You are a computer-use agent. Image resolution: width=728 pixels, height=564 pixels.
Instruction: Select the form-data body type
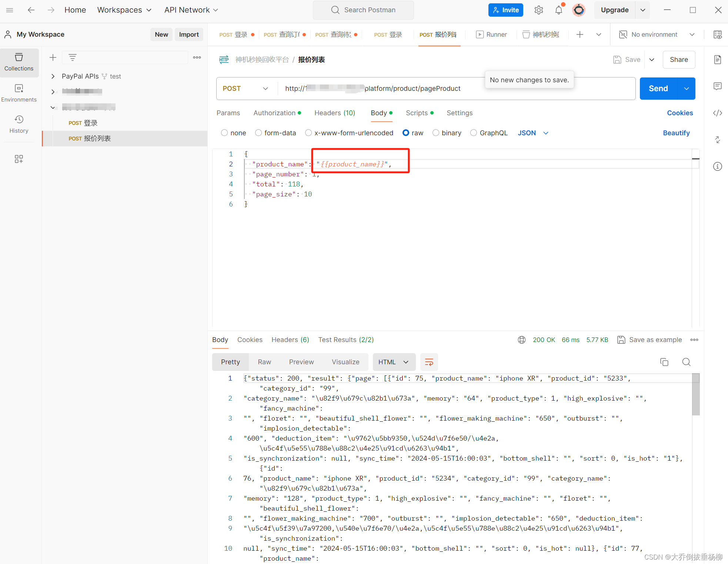tap(258, 133)
